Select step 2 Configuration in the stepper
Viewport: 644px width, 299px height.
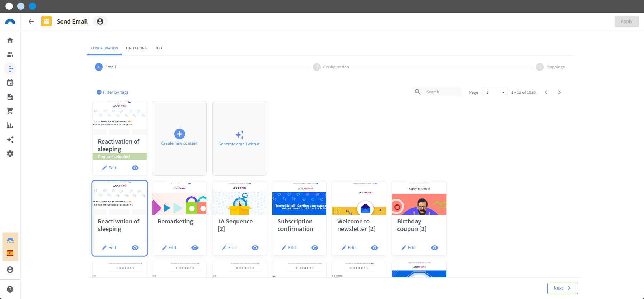[x=331, y=67]
